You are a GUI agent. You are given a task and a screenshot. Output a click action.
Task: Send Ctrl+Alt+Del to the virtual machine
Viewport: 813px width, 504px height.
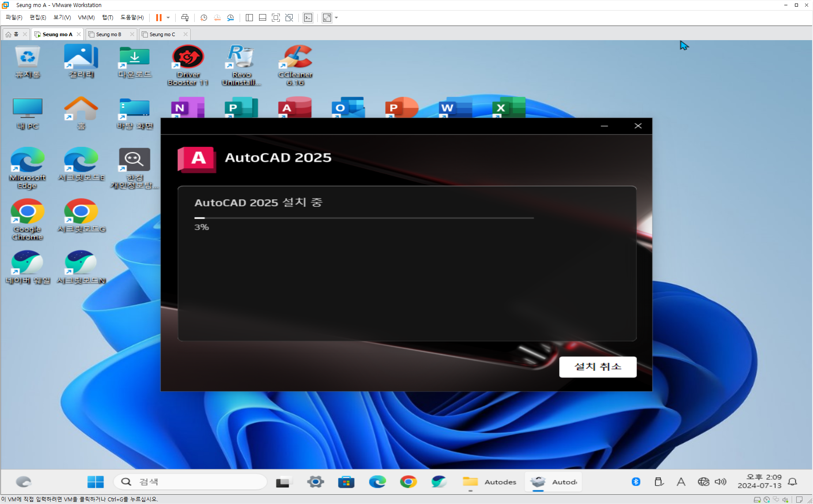tap(185, 18)
